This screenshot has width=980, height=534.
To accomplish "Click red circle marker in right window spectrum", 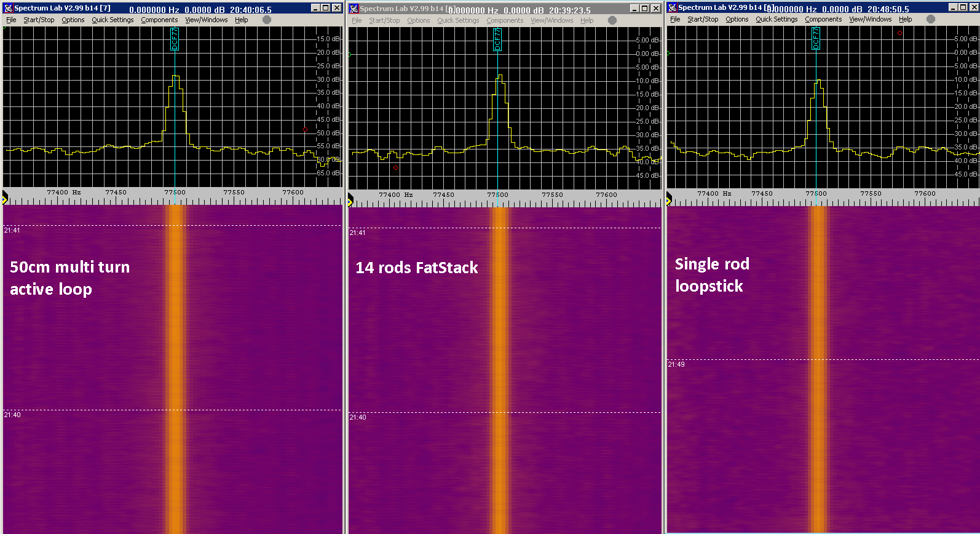I will click(x=899, y=33).
